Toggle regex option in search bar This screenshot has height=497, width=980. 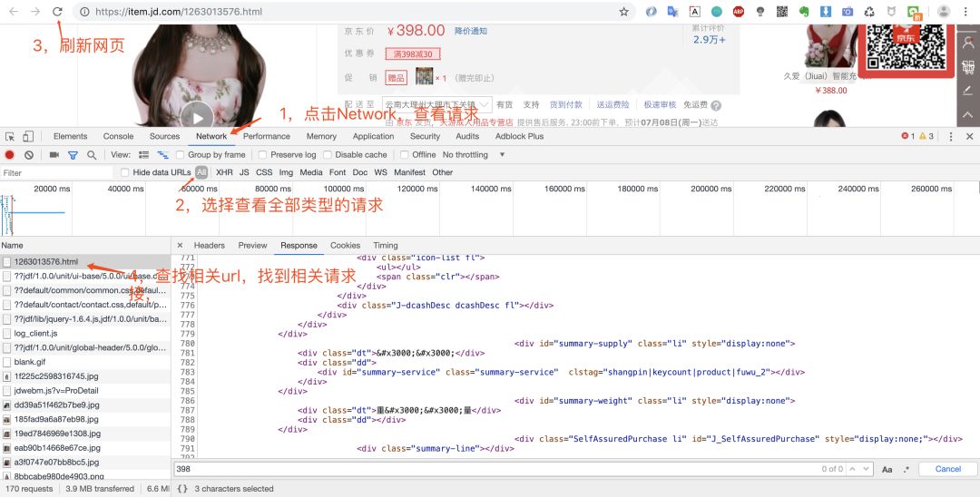(906, 469)
